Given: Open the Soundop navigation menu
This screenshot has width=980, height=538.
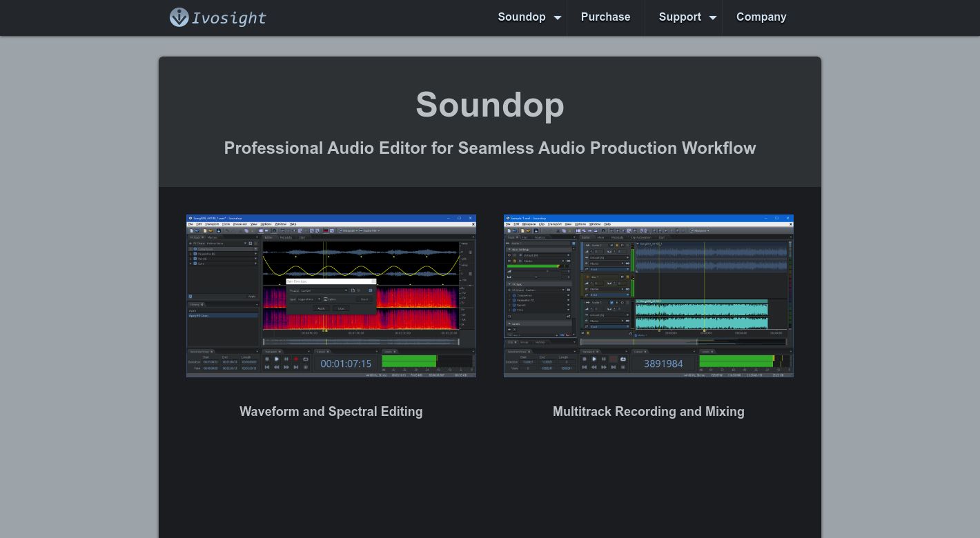Looking at the screenshot, I should click(522, 17).
